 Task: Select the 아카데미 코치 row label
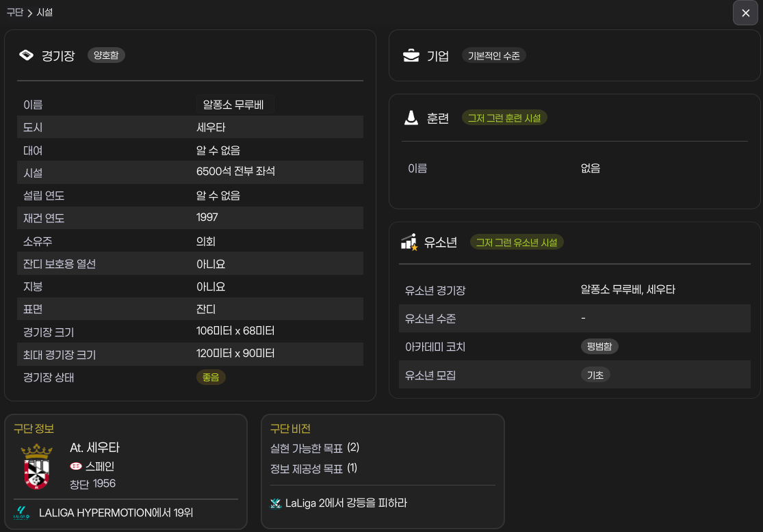tap(435, 347)
